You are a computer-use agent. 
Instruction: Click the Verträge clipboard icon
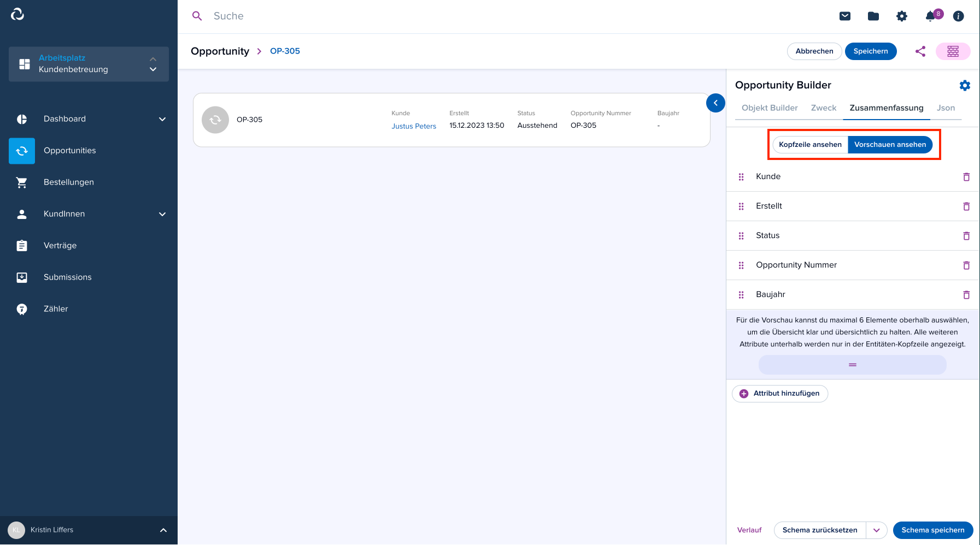(22, 246)
